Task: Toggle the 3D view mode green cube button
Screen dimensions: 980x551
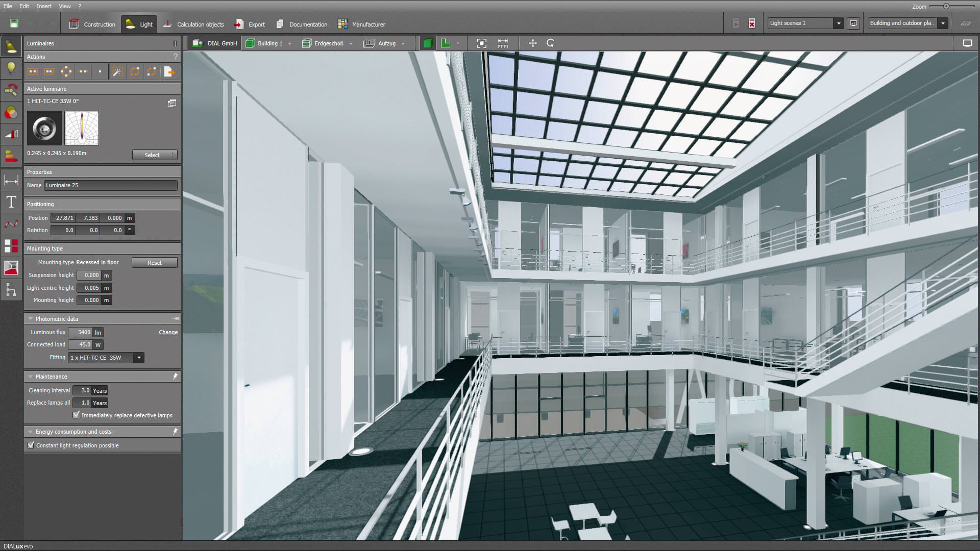Action: pos(427,43)
